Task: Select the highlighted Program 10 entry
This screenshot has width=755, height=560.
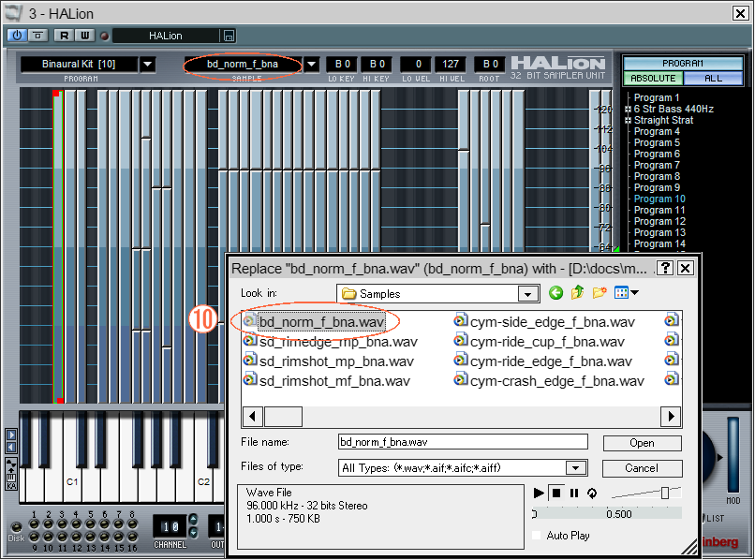Action: pyautogui.click(x=659, y=199)
